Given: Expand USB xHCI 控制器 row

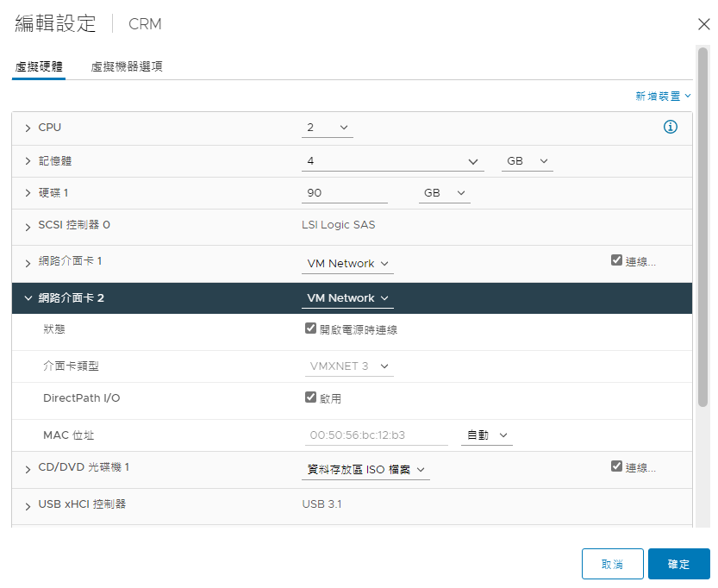Looking at the screenshot, I should pos(28,506).
